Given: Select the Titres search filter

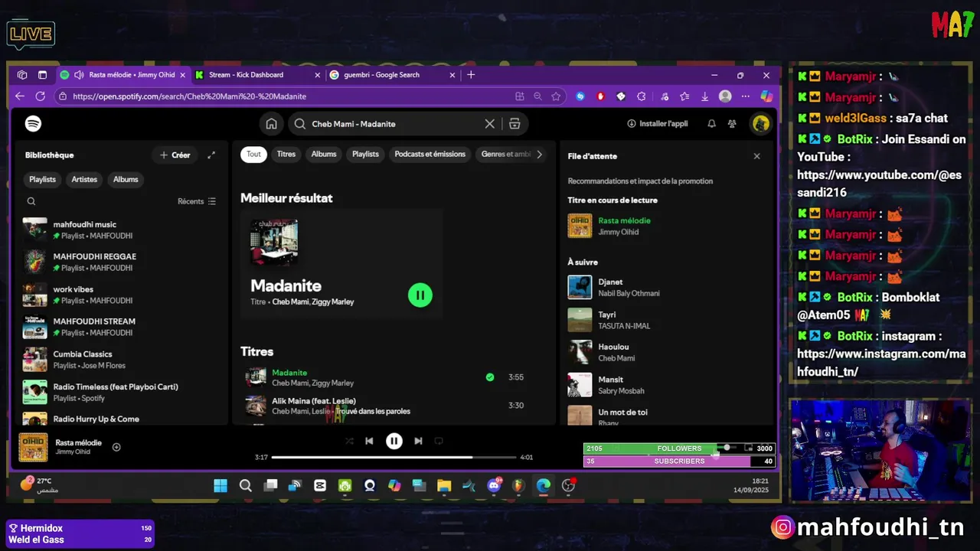Looking at the screenshot, I should (x=286, y=155).
